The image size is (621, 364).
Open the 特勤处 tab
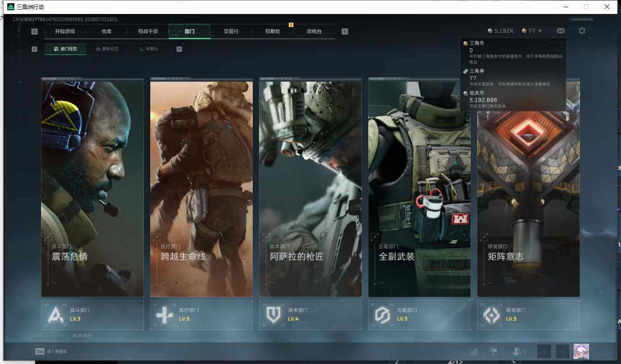click(x=273, y=32)
